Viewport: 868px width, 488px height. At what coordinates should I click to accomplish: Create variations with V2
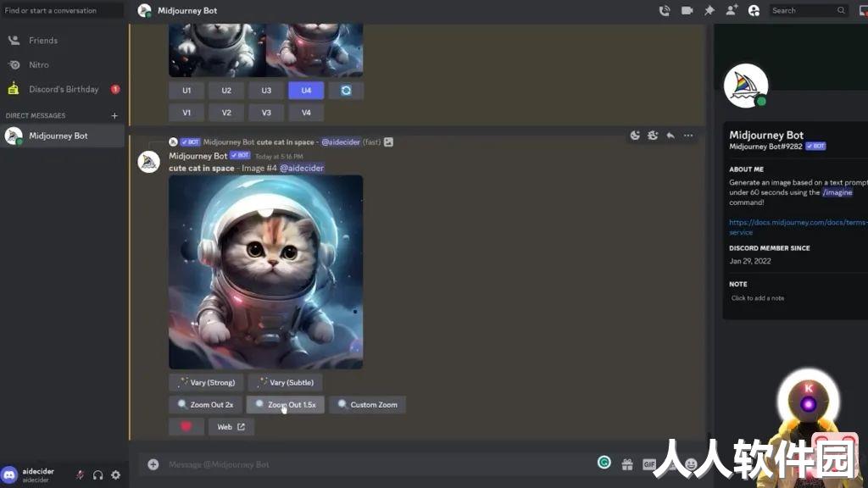coord(226,113)
